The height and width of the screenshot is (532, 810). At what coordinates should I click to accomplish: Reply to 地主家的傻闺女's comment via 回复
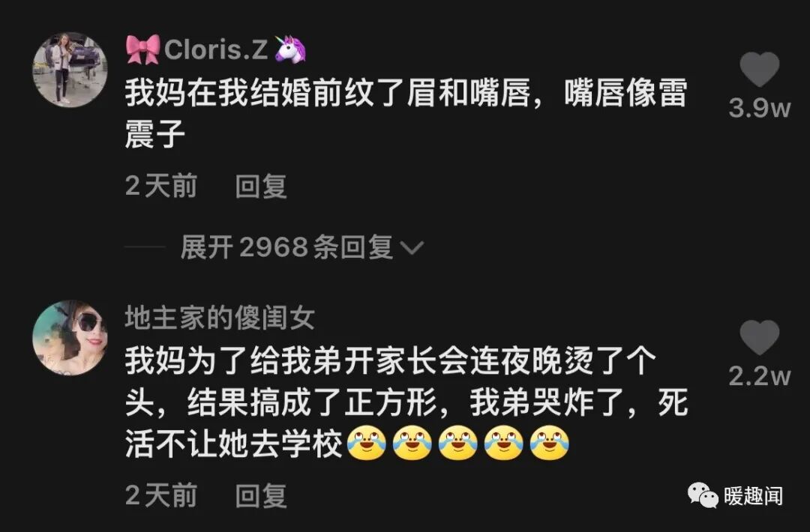(x=261, y=496)
